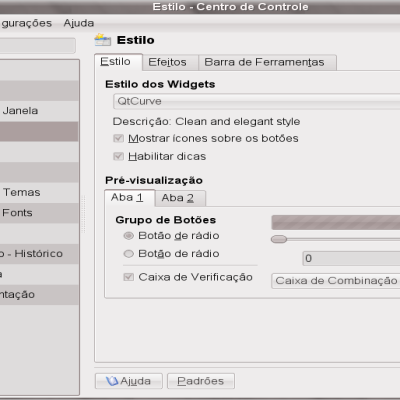Open the Ajuda menu

pyautogui.click(x=79, y=23)
